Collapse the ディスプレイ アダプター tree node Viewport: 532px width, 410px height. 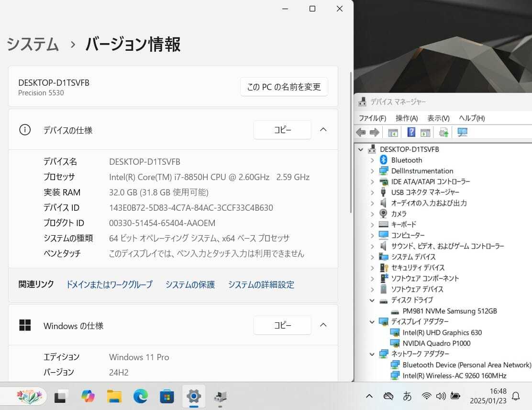372,322
